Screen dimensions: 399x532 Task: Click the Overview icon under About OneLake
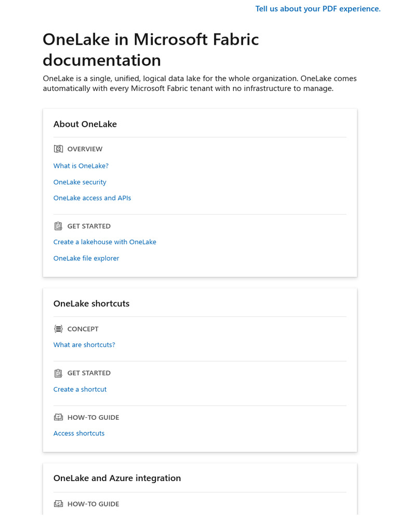(58, 149)
